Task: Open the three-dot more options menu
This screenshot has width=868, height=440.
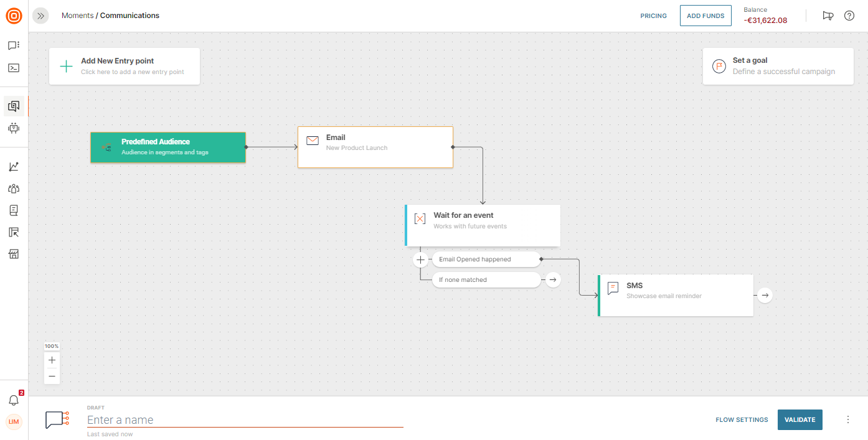Action: pyautogui.click(x=847, y=419)
